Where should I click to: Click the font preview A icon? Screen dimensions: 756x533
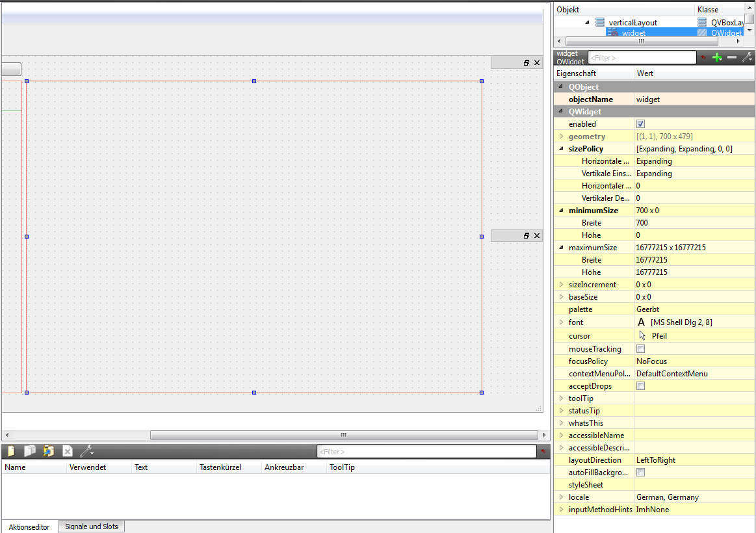click(x=641, y=322)
